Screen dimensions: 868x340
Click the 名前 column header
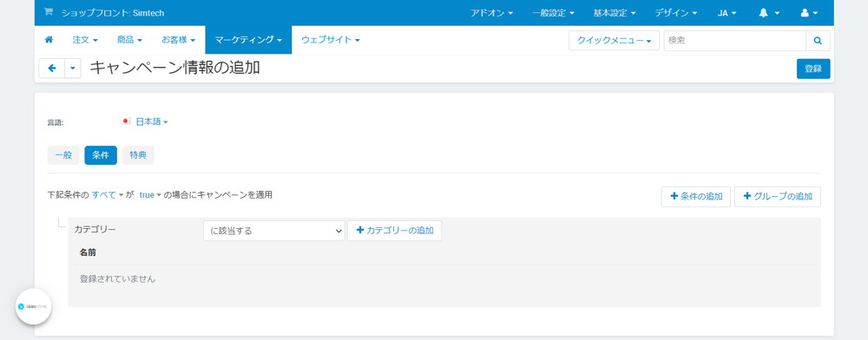[88, 252]
